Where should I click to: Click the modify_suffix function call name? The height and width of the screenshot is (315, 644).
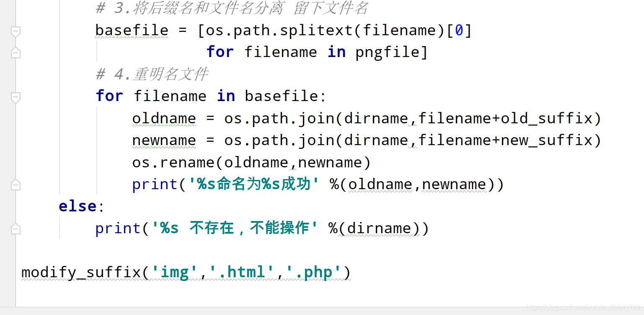[x=81, y=272]
